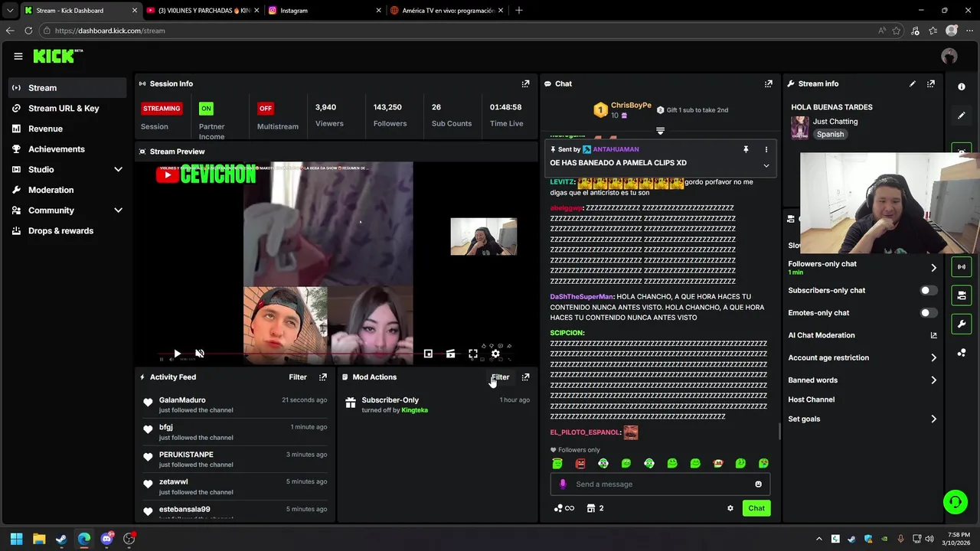The height and width of the screenshot is (551, 980).
Task: Toggle the Emotes-only chat switch
Action: pyautogui.click(x=928, y=313)
